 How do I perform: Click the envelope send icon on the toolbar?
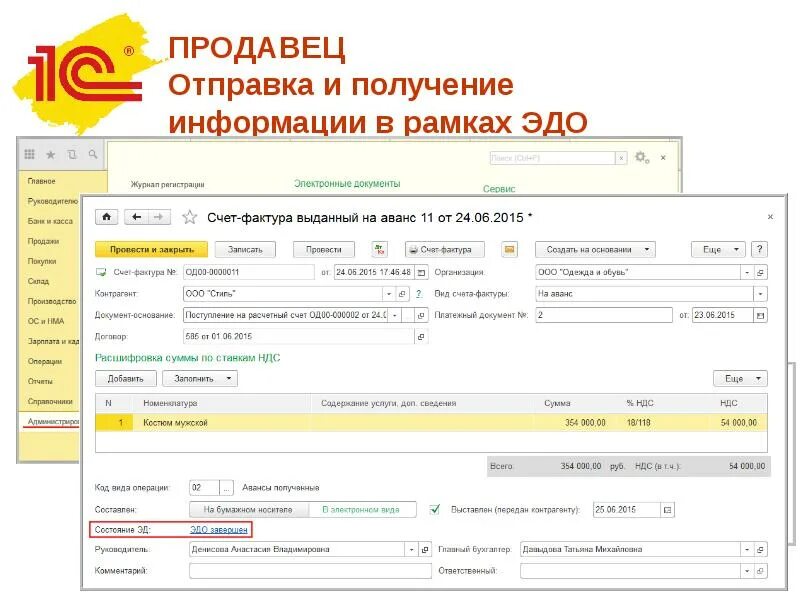pos(512,249)
